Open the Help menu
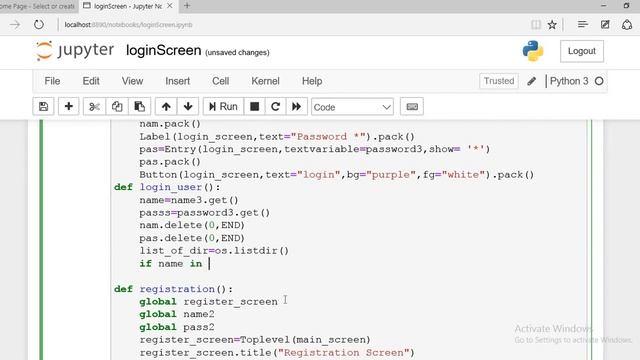 click(x=312, y=81)
